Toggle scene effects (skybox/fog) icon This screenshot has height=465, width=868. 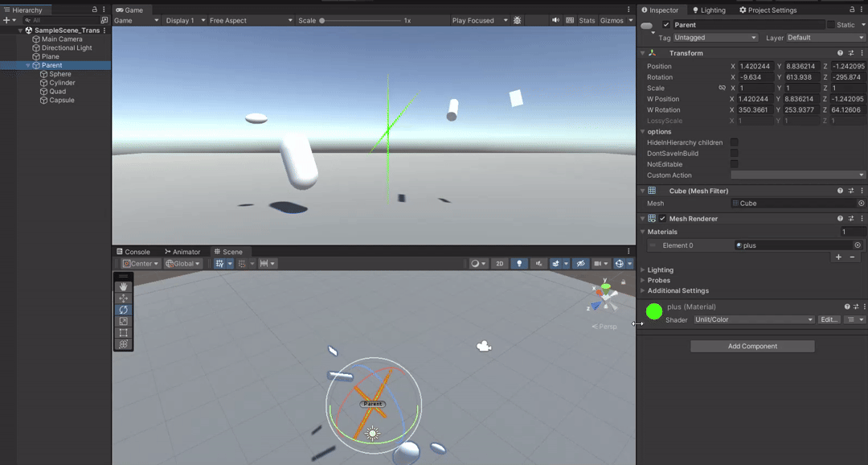point(555,264)
